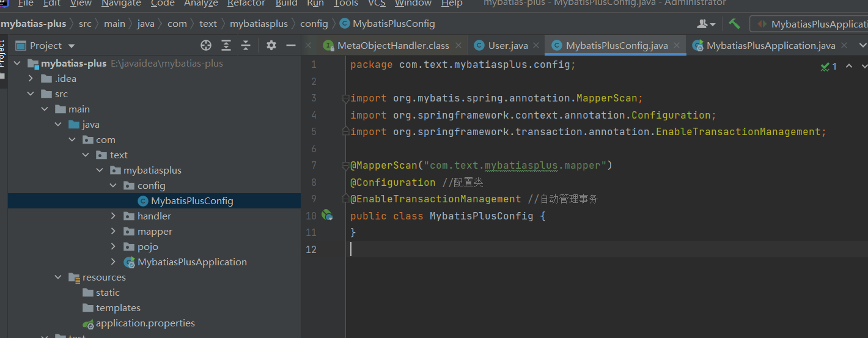Screen dimensions: 868x338
Task: Expand the mapper package
Action: (113, 232)
